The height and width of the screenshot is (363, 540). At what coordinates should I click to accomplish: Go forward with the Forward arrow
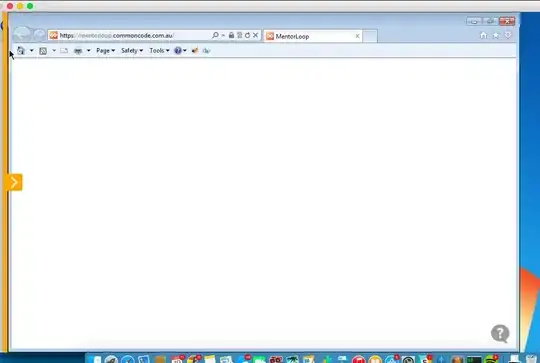40,35
